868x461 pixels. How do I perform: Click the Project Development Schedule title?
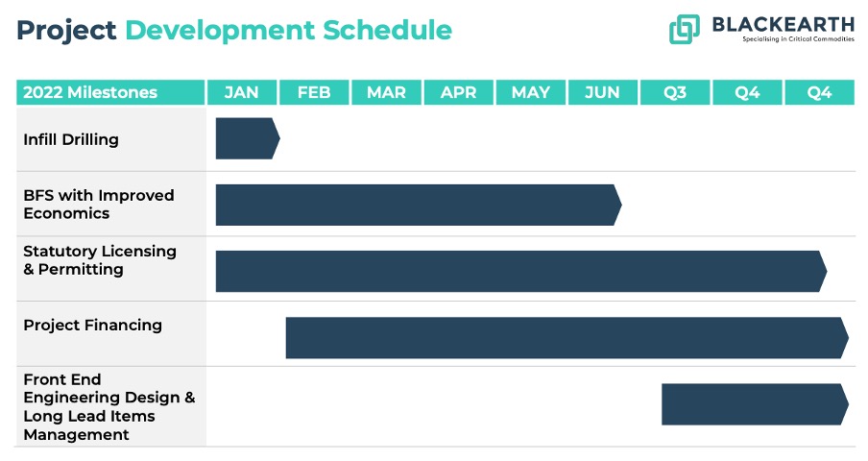click(x=234, y=31)
